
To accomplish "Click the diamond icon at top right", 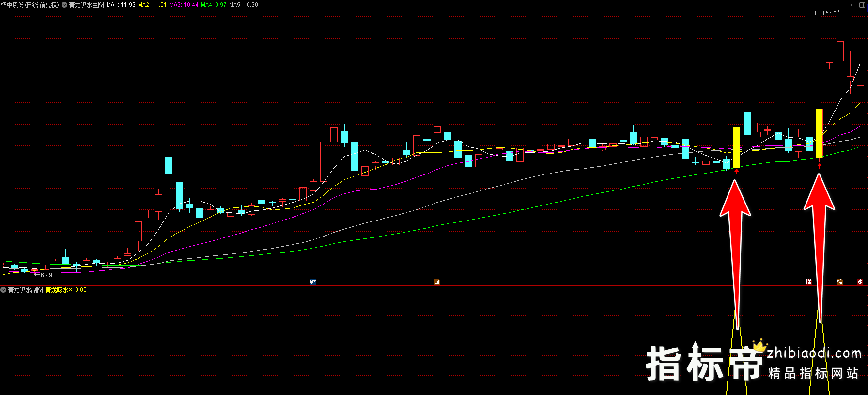I will 853,5.
